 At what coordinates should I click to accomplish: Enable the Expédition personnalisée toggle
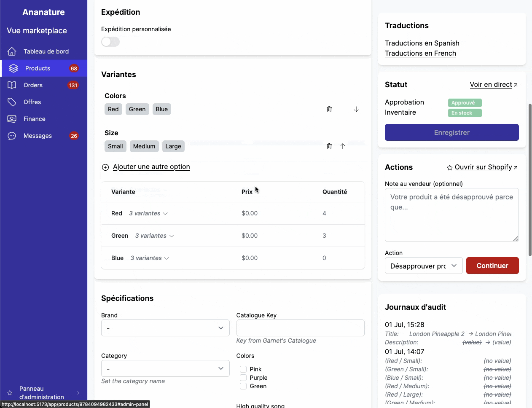pos(110,42)
